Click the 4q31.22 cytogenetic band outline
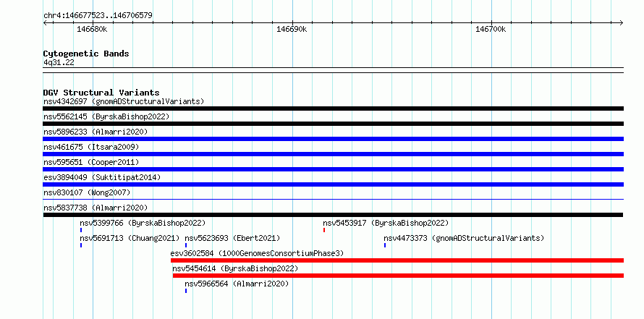 pyautogui.click(x=334, y=70)
